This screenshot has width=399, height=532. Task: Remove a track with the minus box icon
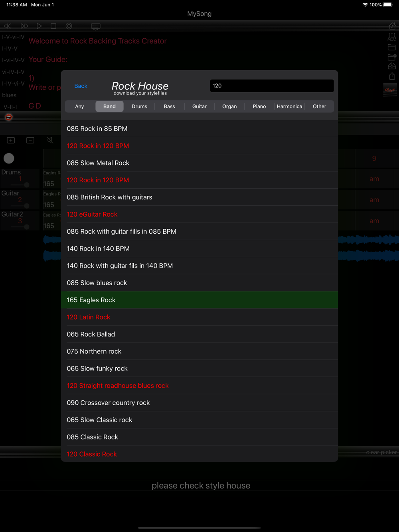coord(30,140)
